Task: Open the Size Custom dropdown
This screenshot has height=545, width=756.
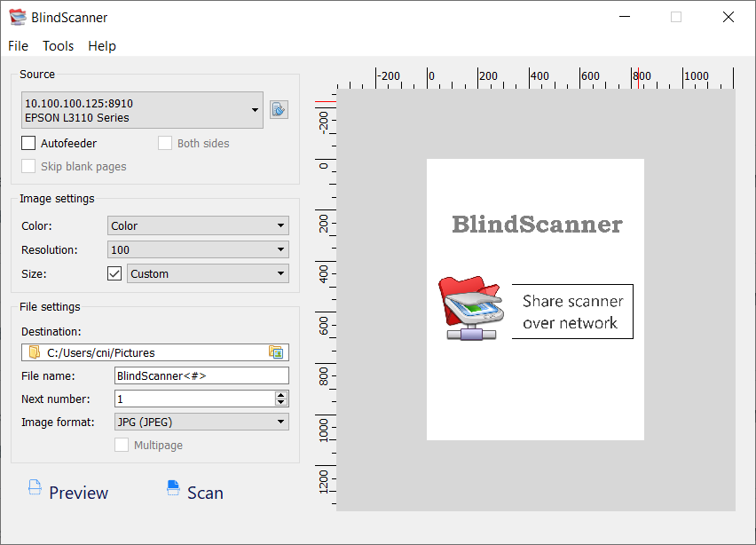Action: (208, 273)
